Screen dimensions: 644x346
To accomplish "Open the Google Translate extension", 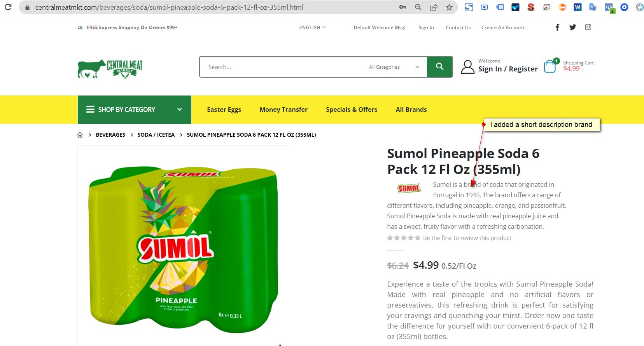I will click(x=593, y=7).
